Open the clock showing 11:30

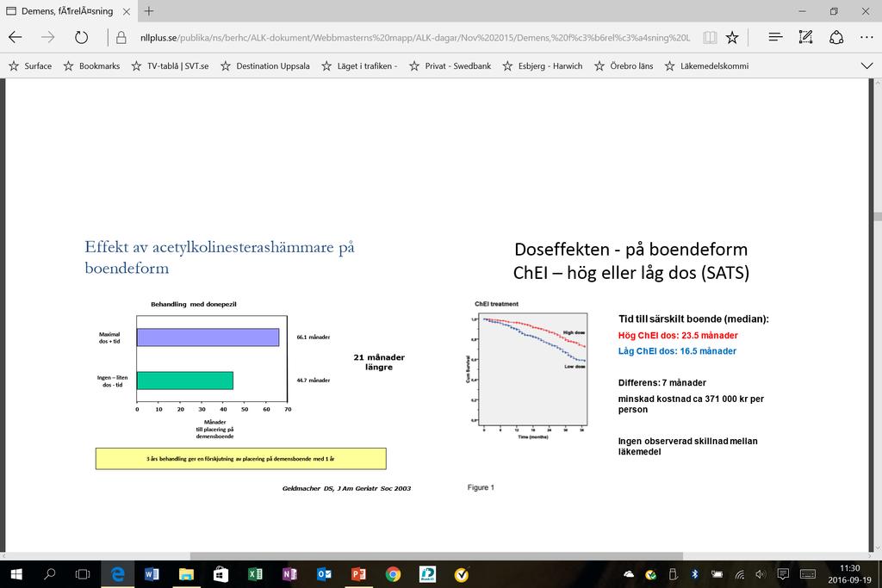coord(850,574)
